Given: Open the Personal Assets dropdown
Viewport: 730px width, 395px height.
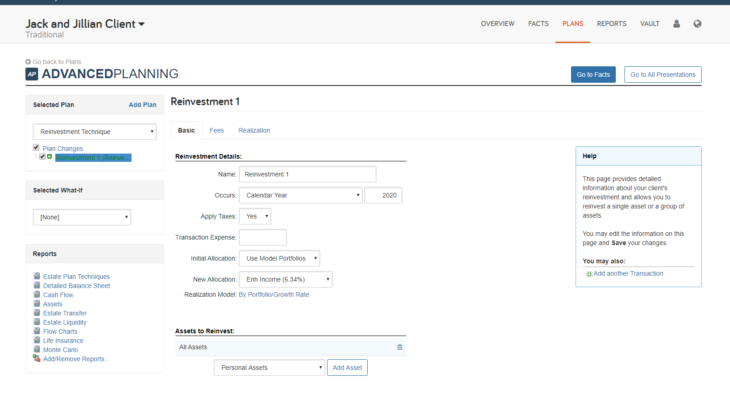Looking at the screenshot, I should pyautogui.click(x=270, y=368).
